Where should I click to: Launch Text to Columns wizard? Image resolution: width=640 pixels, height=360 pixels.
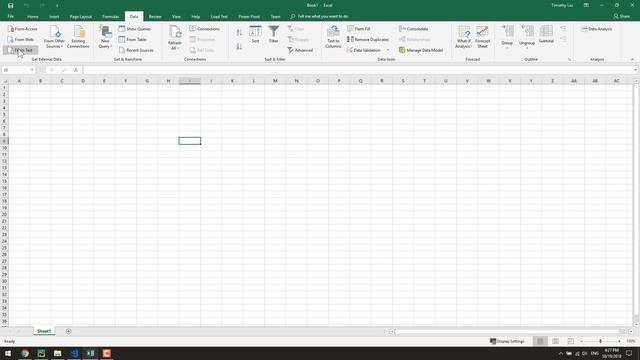coord(333,37)
